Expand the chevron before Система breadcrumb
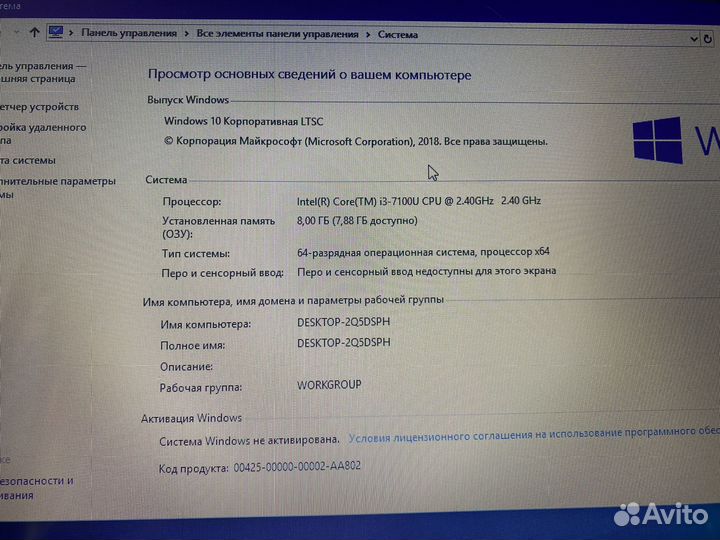 tap(368, 34)
